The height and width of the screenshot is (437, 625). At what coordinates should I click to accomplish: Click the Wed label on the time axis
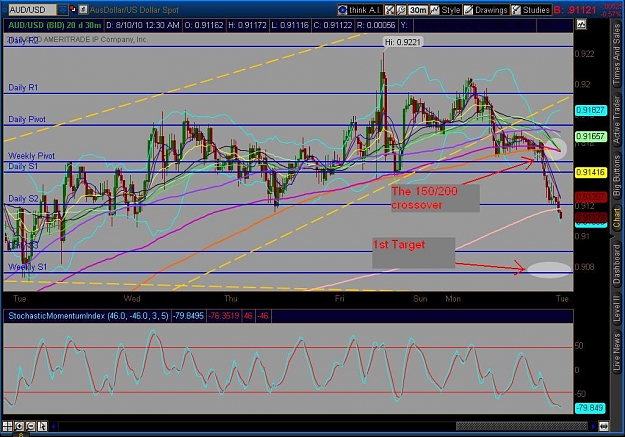[132, 299]
